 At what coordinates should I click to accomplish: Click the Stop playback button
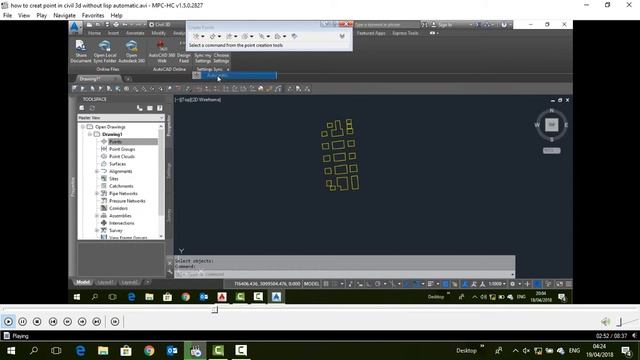click(x=37, y=322)
